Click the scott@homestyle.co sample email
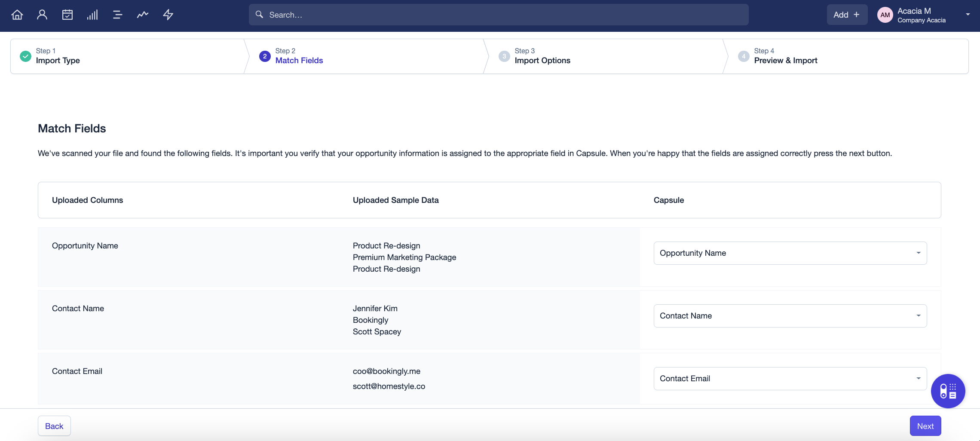Screen dimensions: 980x441 coord(389,386)
